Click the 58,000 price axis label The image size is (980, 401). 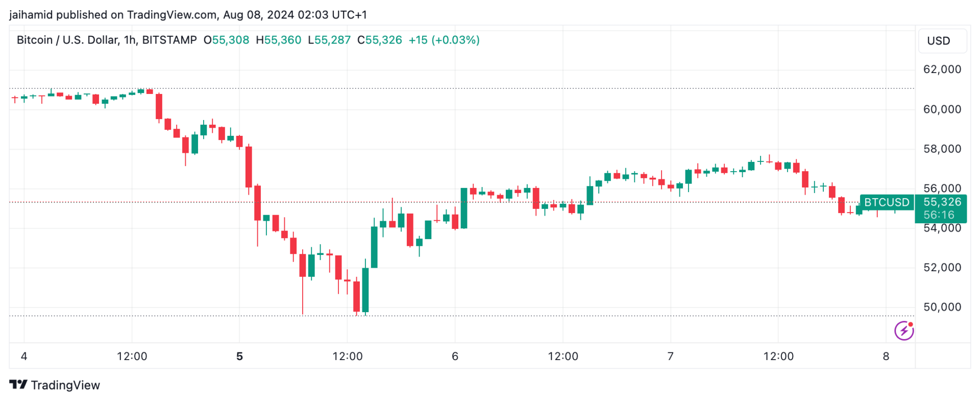tap(942, 149)
